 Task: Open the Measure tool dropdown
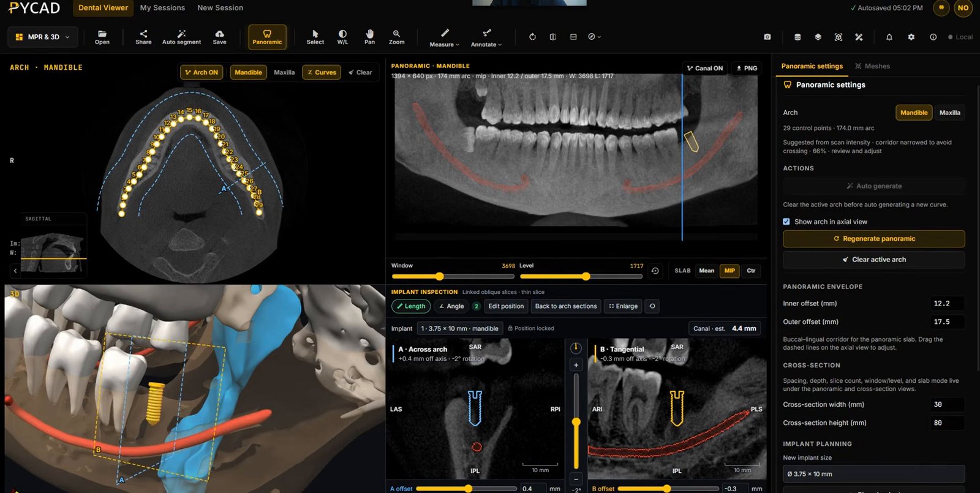[x=444, y=37]
